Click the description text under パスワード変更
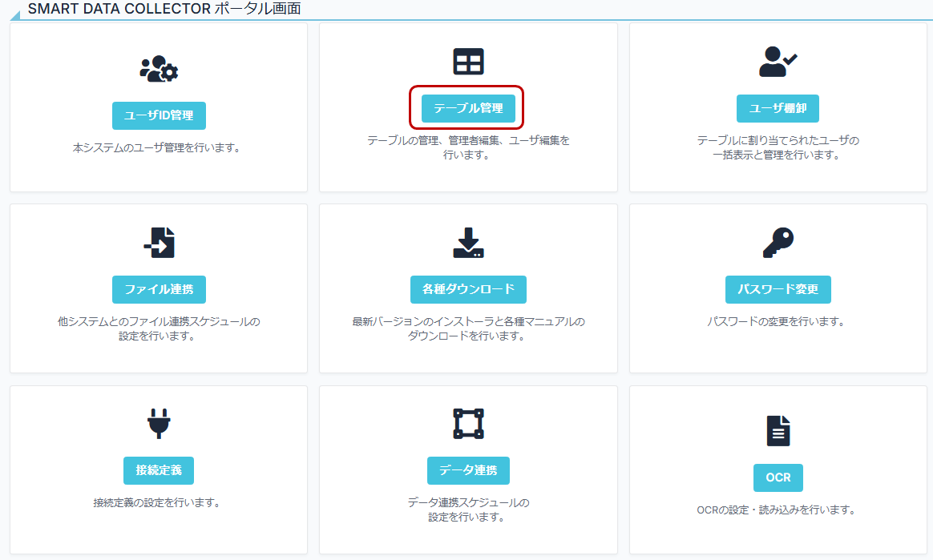933x560 pixels. (777, 321)
